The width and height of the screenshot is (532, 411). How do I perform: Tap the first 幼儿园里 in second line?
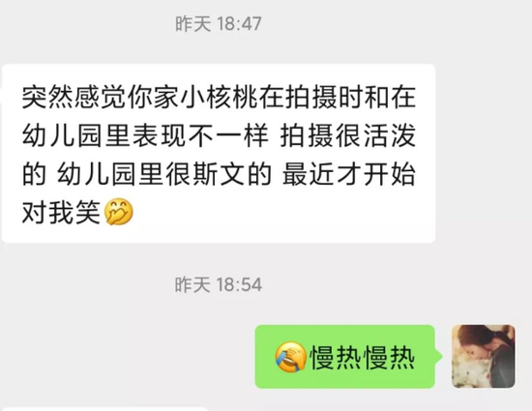coord(75,135)
